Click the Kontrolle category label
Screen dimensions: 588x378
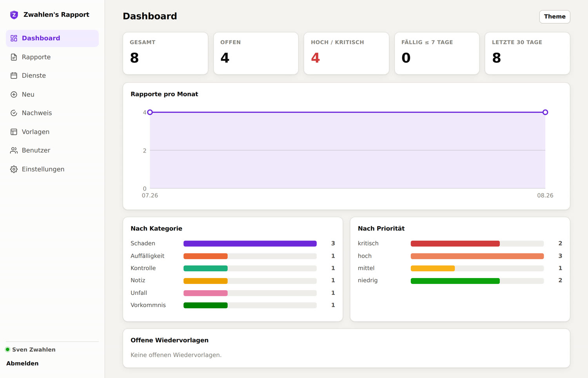point(143,268)
